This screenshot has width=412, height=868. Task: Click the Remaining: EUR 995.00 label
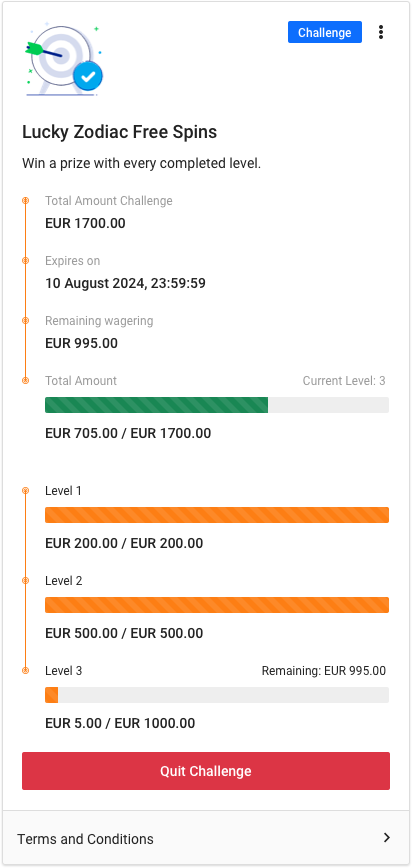point(323,671)
